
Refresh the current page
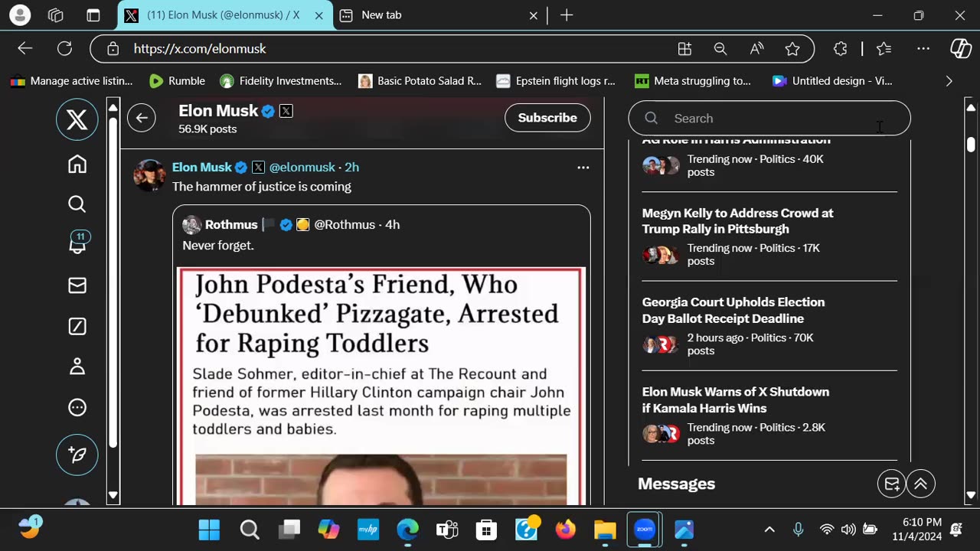tap(65, 48)
